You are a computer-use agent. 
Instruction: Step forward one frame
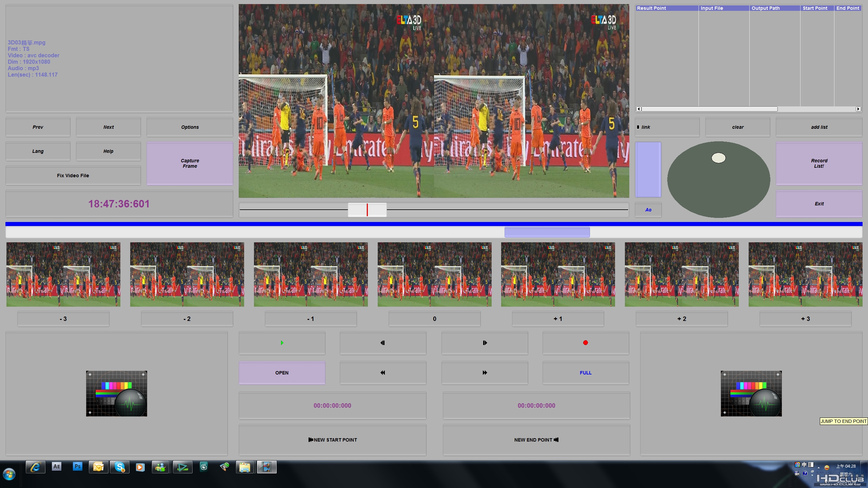pos(485,343)
